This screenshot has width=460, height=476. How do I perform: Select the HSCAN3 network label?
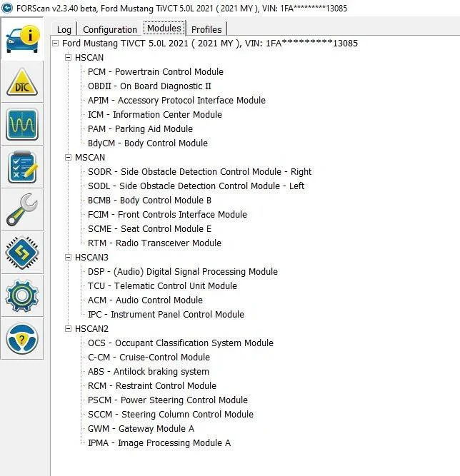91,257
